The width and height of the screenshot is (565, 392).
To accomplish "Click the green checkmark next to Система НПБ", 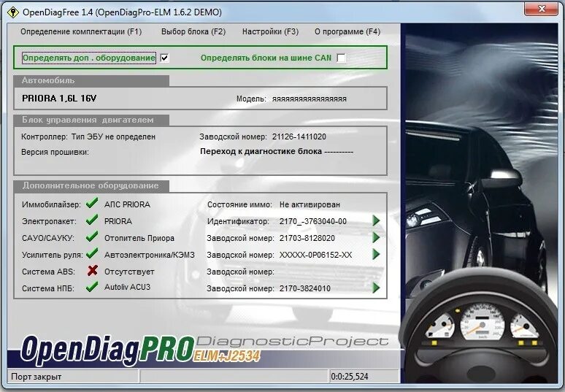I will (x=92, y=287).
